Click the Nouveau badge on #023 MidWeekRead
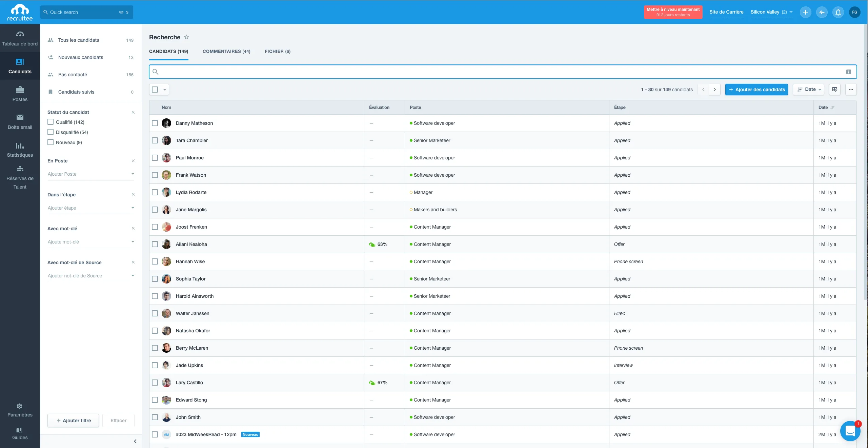This screenshot has width=868, height=448. 250,434
